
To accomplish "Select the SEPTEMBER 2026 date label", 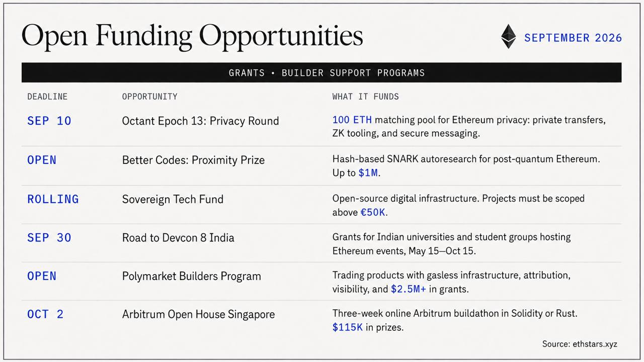I will [573, 38].
